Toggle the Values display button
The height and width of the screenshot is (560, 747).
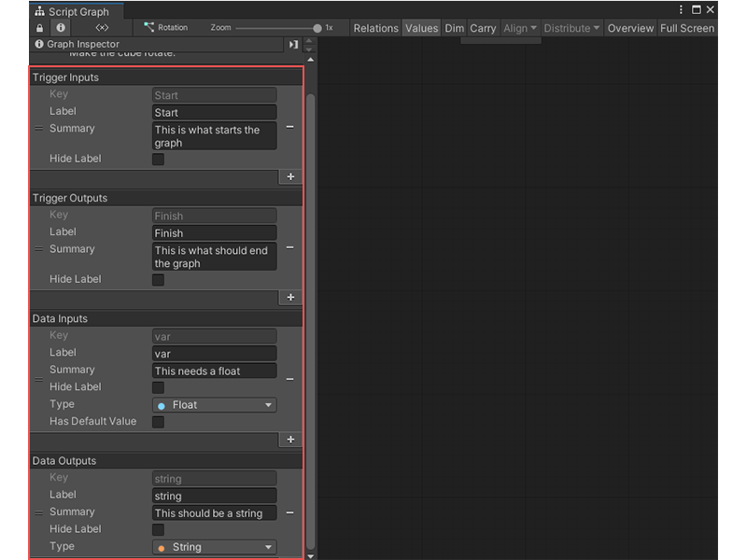click(421, 28)
